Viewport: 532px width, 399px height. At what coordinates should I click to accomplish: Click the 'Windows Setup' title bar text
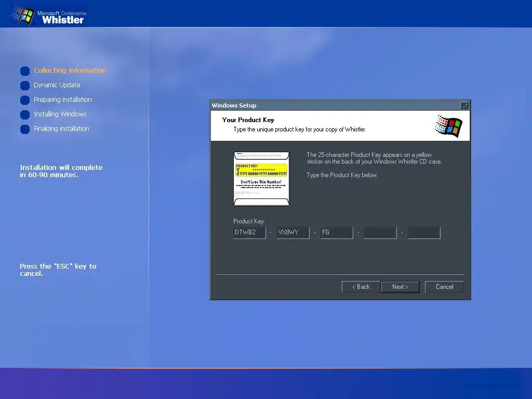coord(234,105)
